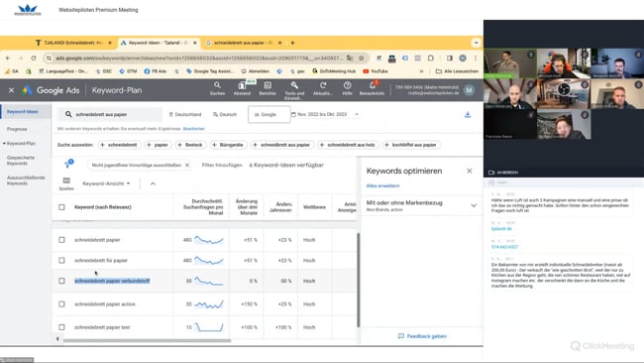This screenshot has width=644, height=363.
Task: Check the 'schneidebrett papier' row checkbox
Action: 61,240
